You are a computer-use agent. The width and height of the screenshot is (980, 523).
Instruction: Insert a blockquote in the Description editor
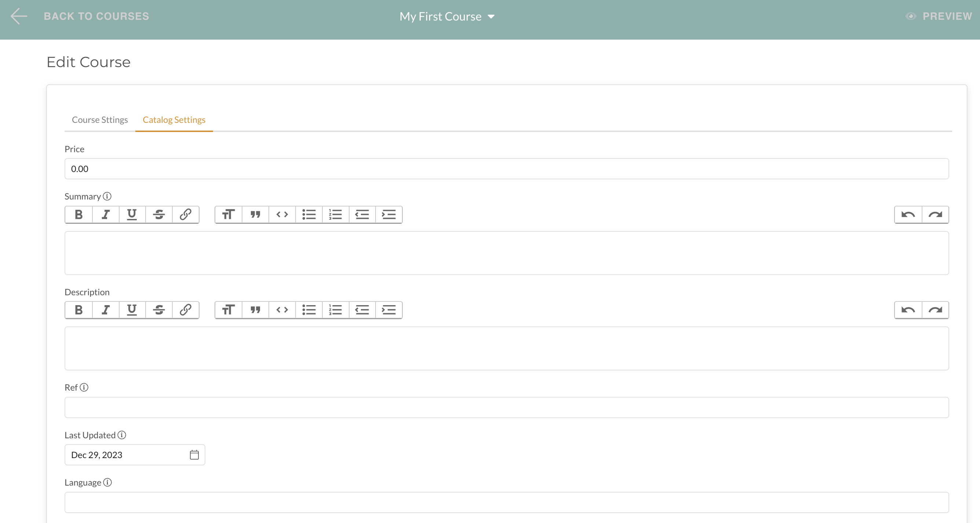[255, 310]
